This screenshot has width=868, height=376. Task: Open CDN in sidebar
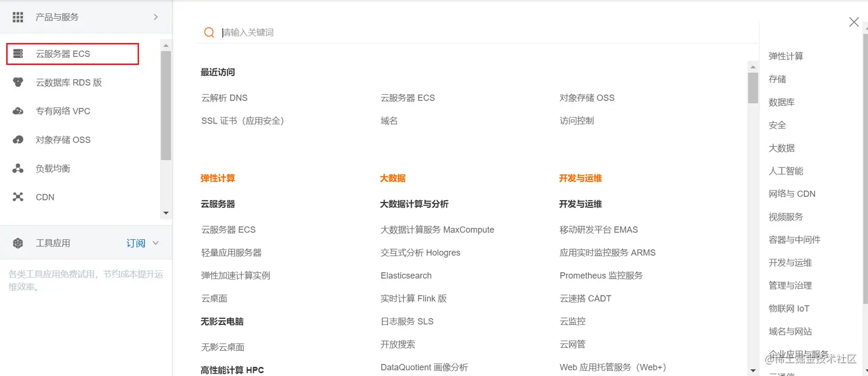click(45, 197)
